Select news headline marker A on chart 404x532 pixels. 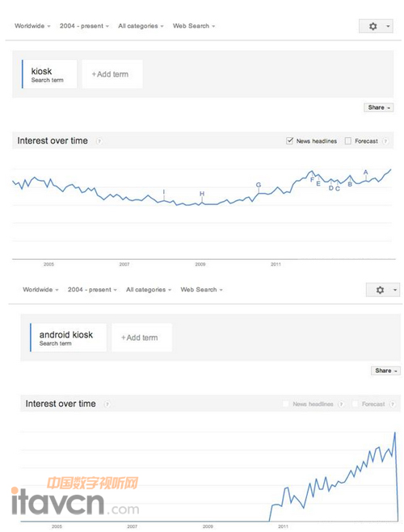(366, 173)
